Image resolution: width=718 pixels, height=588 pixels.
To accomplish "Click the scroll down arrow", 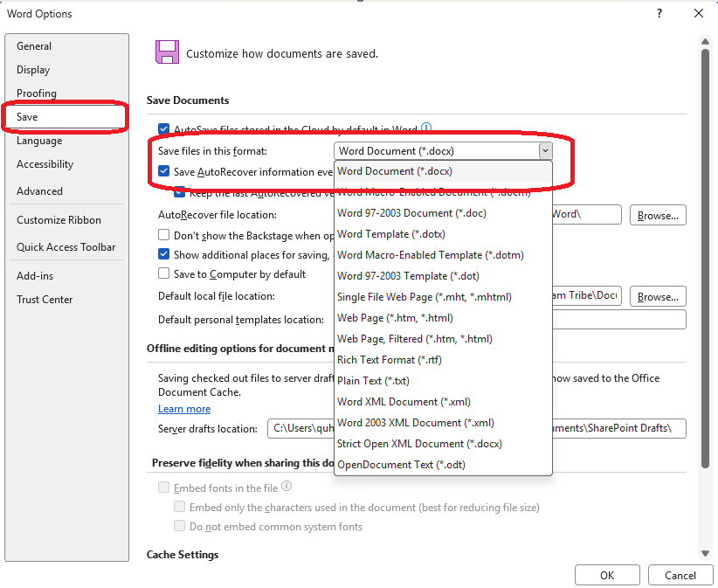I will 705,553.
